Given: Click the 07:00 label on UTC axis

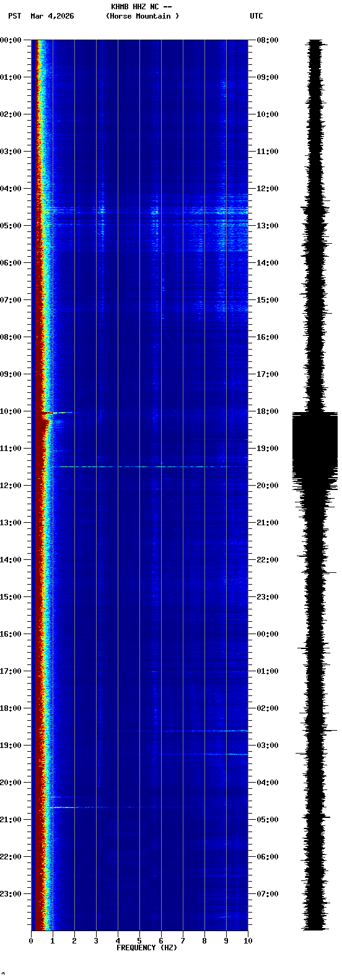Looking at the screenshot, I should (268, 894).
